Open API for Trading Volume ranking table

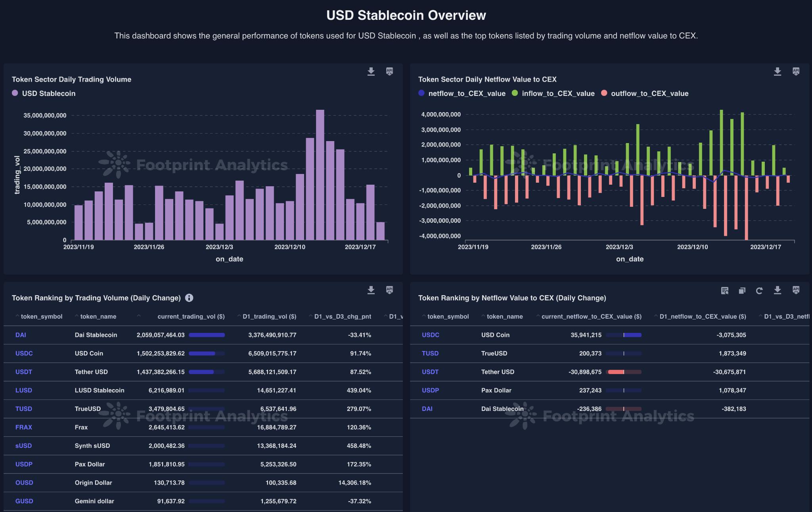click(x=389, y=290)
